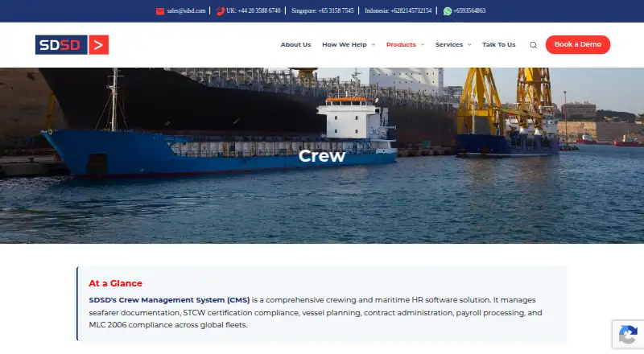Click the bold SDSD's Crew Management System text
This screenshot has height=354, width=644.
(x=169, y=300)
